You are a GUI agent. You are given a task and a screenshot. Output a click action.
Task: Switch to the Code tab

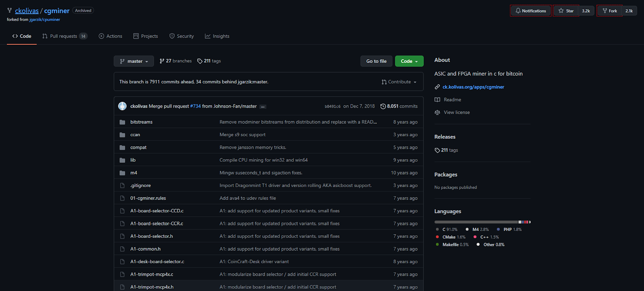tap(22, 36)
